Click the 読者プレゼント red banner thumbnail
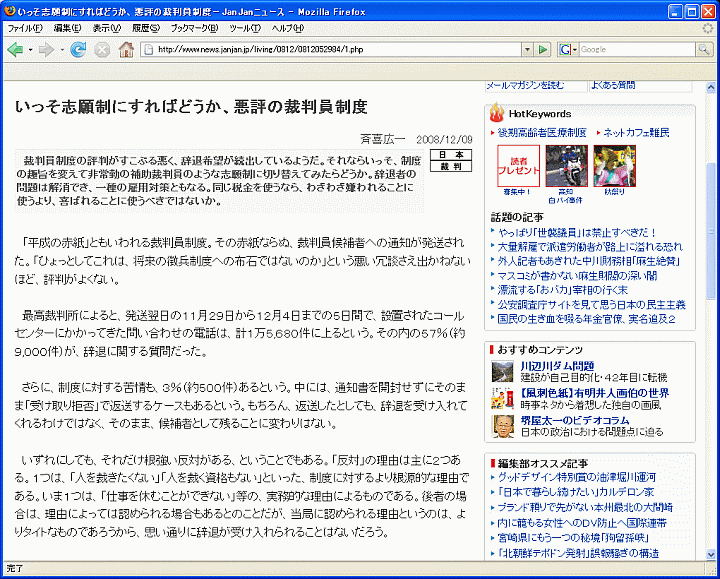The height and width of the screenshot is (579, 720). point(518,164)
